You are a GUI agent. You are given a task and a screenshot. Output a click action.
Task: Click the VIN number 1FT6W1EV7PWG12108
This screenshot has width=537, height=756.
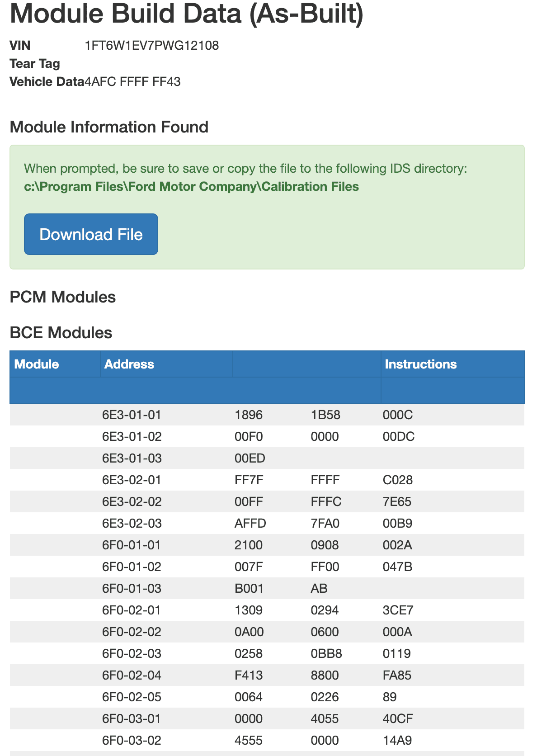(152, 45)
